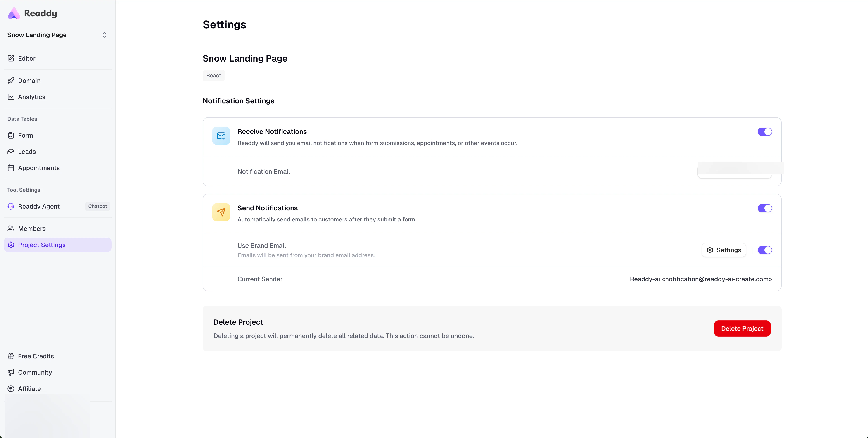Click the Domain rocket icon
This screenshot has height=438, width=868.
click(11, 81)
